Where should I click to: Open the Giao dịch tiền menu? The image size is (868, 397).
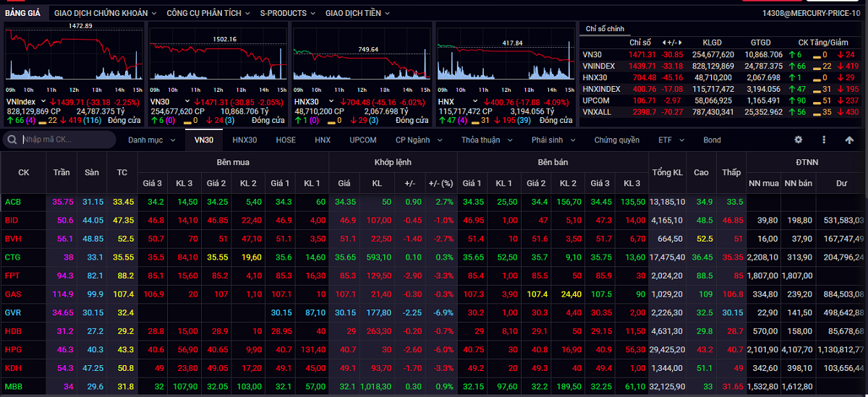pyautogui.click(x=357, y=13)
